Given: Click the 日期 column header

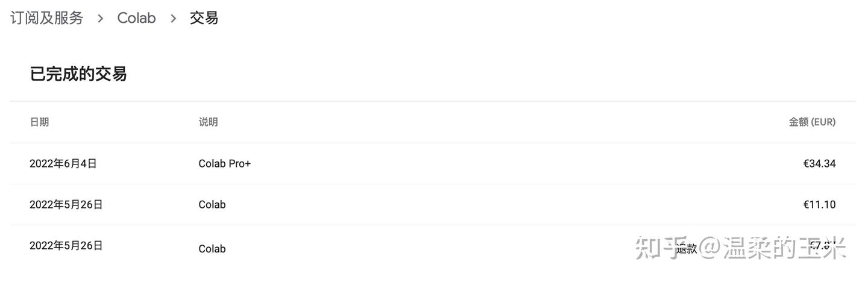Looking at the screenshot, I should [39, 122].
